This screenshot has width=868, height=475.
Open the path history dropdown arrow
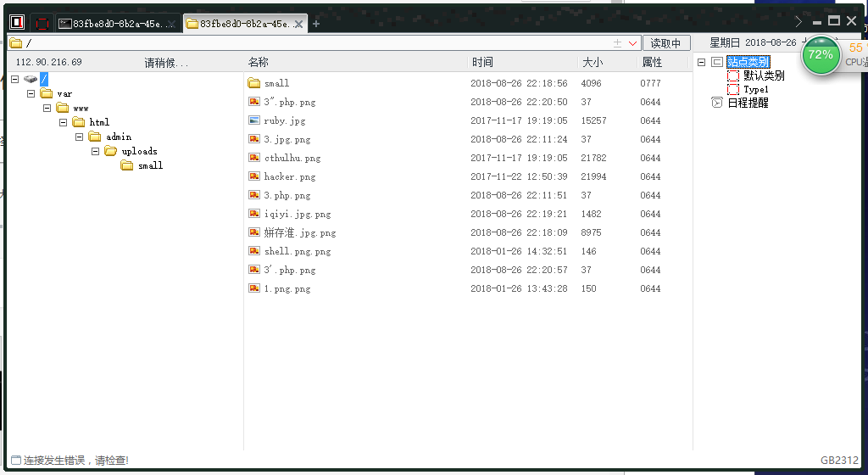point(632,43)
